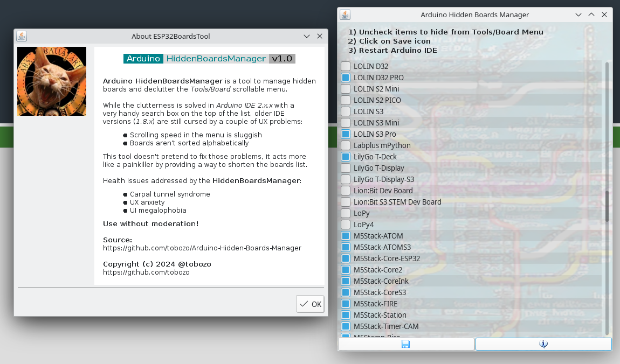Click the cat logo image in About dialog
620x364 pixels.
[x=52, y=81]
